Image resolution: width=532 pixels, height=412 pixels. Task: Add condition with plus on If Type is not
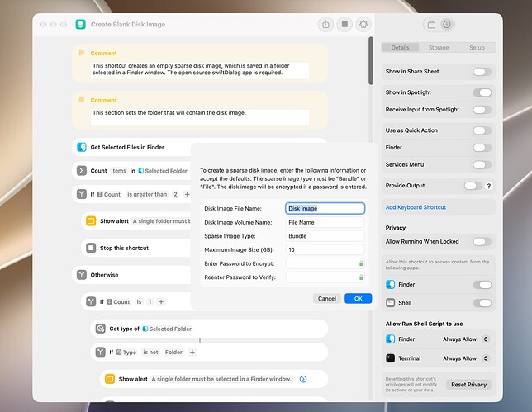tap(192, 353)
